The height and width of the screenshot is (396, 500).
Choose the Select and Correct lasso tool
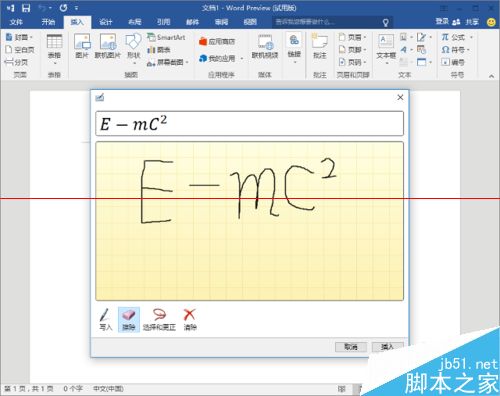coord(159,319)
